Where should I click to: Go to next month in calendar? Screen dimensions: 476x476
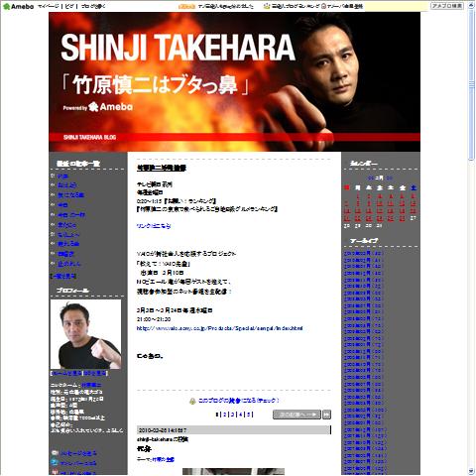click(x=390, y=178)
